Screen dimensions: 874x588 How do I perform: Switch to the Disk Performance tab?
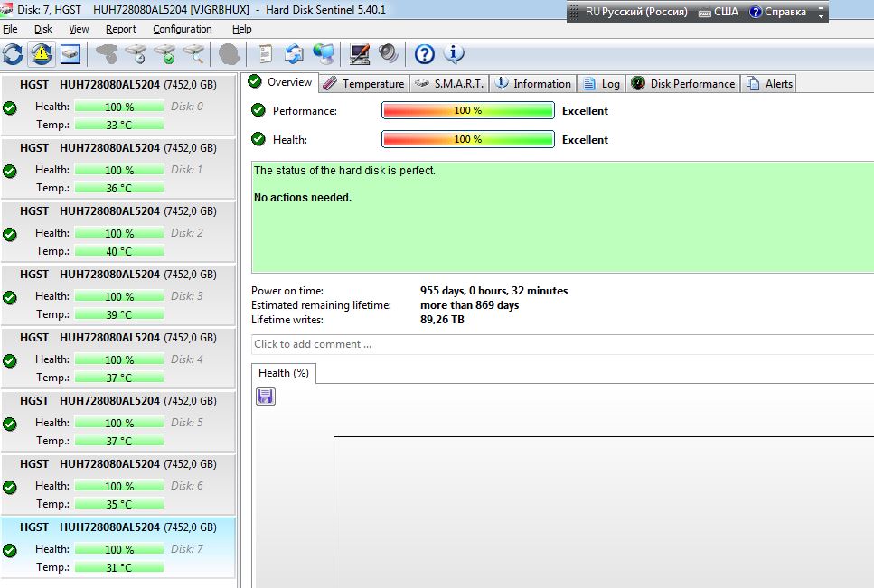[682, 83]
